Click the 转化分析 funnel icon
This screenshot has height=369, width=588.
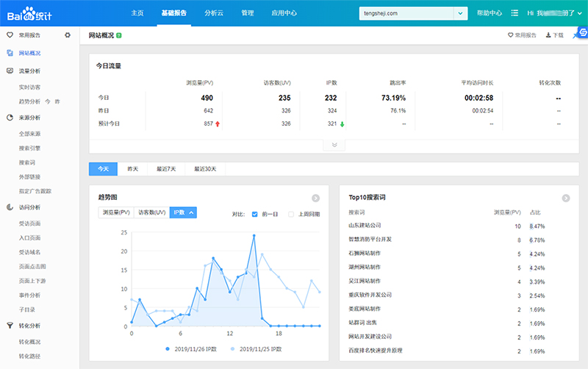(10, 326)
